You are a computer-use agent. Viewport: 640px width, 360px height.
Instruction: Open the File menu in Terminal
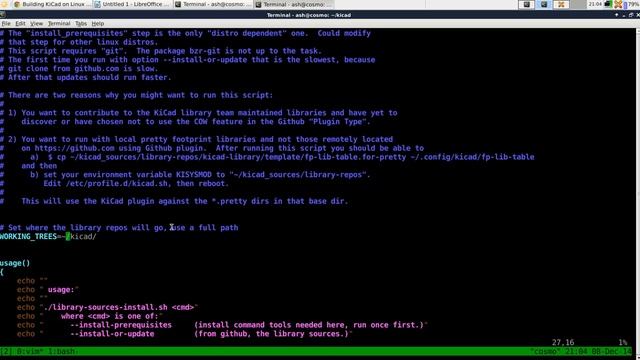(6, 24)
